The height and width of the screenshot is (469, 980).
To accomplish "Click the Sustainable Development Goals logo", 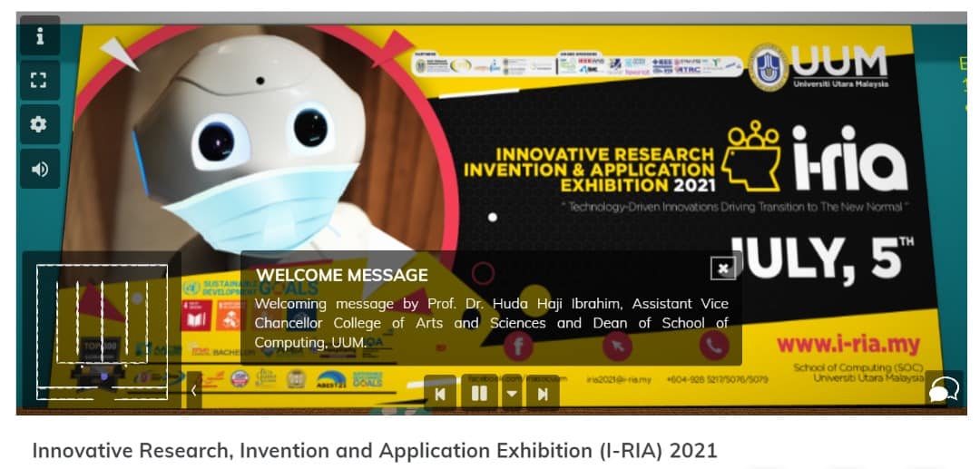I will (250, 288).
